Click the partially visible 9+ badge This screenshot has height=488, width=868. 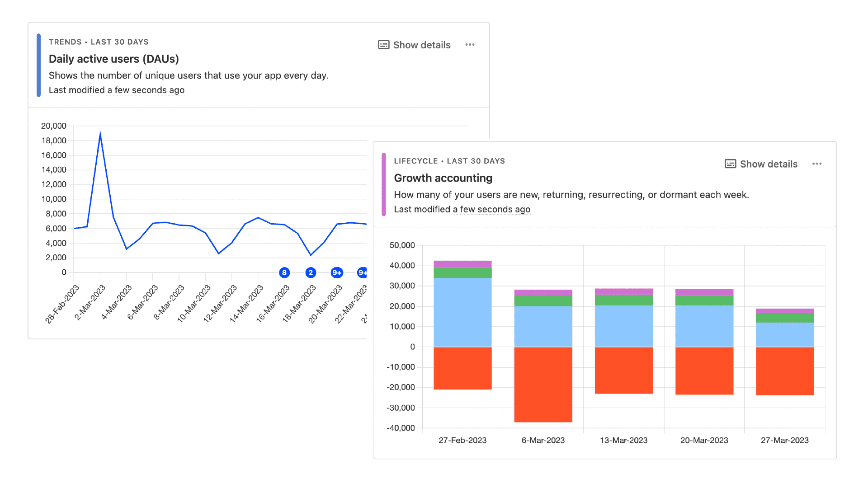tap(363, 272)
